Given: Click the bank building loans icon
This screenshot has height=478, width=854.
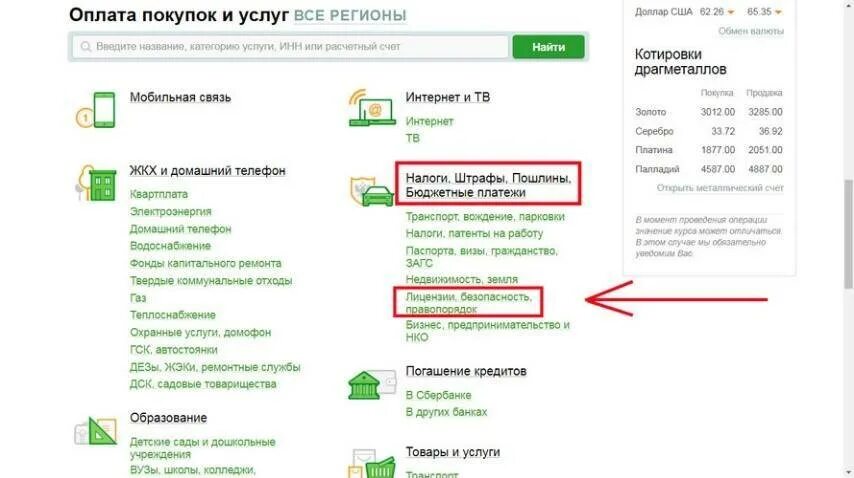Looking at the screenshot, I should (372, 384).
